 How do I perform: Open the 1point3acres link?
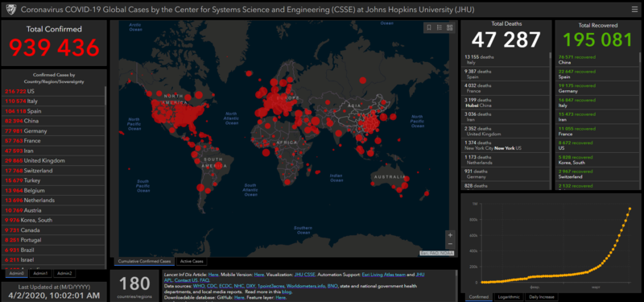[x=270, y=286]
